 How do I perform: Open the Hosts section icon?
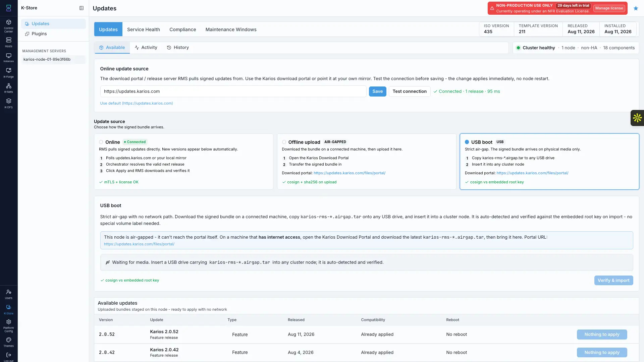(x=9, y=42)
